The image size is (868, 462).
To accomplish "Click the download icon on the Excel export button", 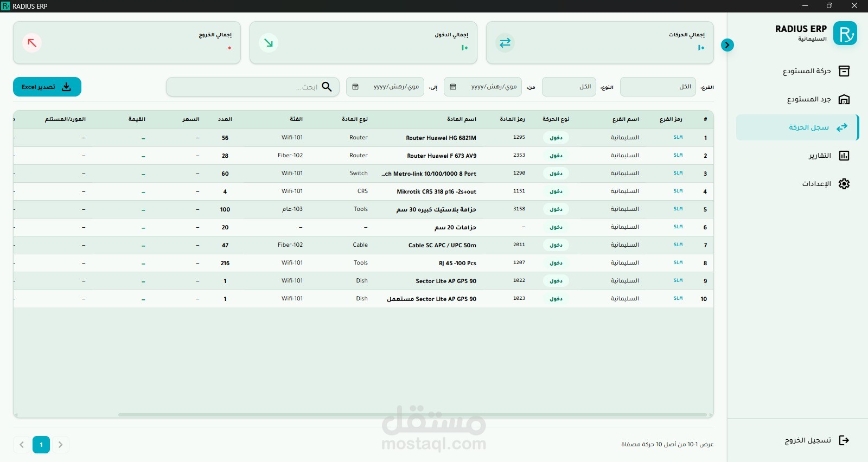I will tap(66, 87).
